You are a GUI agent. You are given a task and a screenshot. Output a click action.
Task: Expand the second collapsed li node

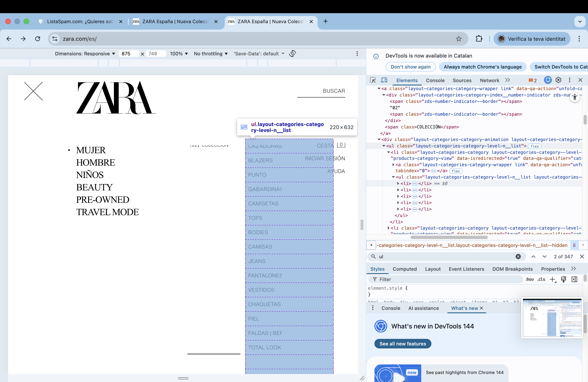tap(398, 190)
